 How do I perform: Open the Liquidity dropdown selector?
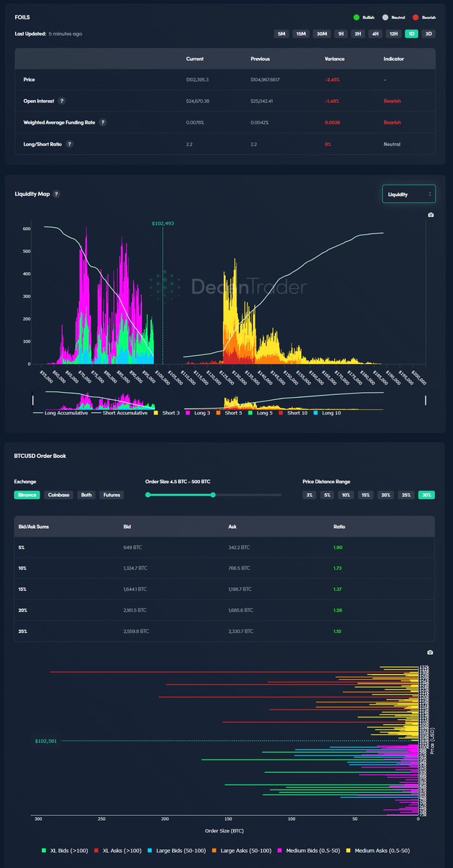[409, 194]
